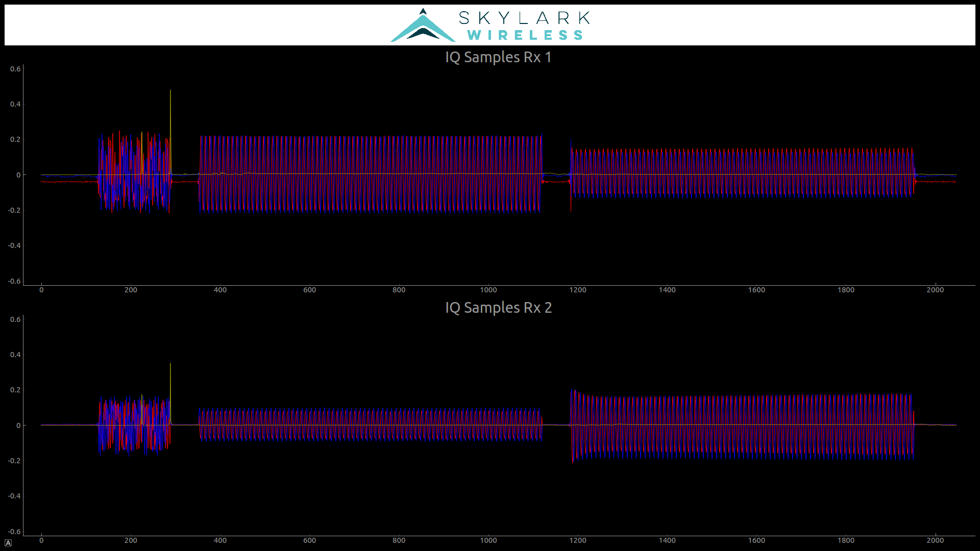980x551 pixels.
Task: Select the IQ Samples Rx 2 plot title
Action: tap(498, 308)
